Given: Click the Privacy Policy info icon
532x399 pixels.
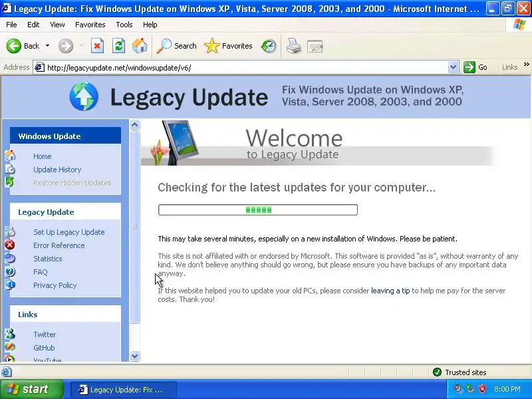Looking at the screenshot, I should [10, 285].
